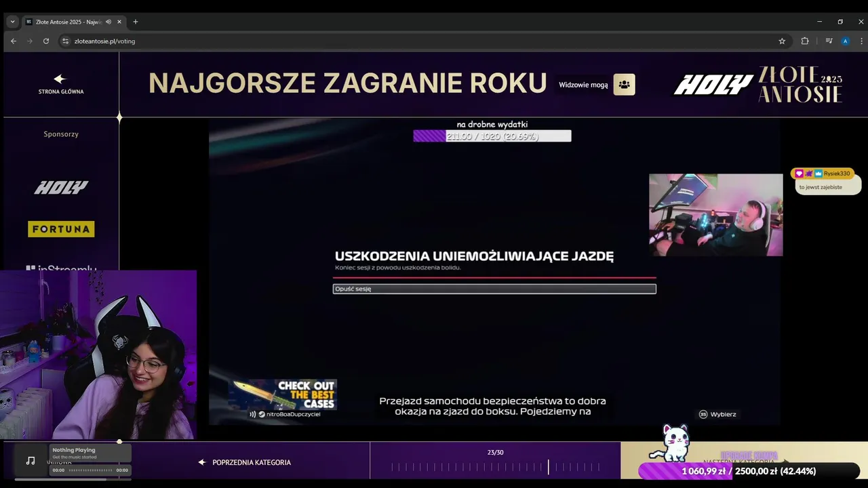Viewport: 868px width, 488px height.
Task: Open the Fortuna sponsor logo
Action: tap(61, 229)
